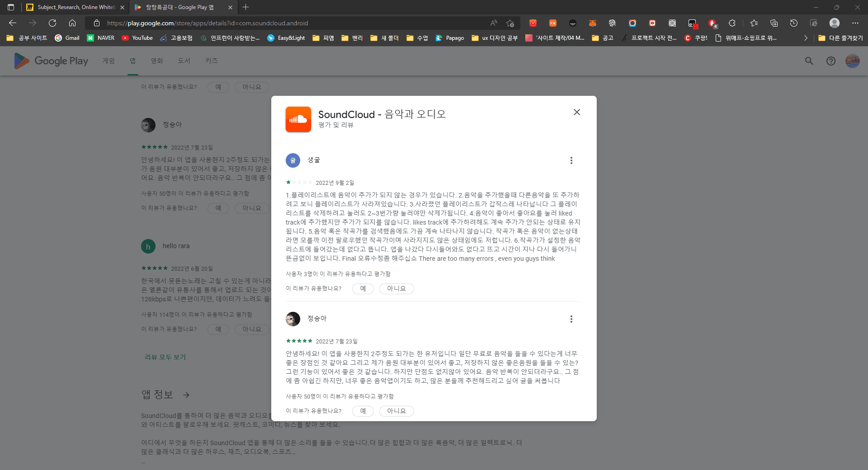Viewport: 868px width, 470px height.
Task: Open 프로젝트 시작 전... bookmark
Action: click(x=649, y=38)
